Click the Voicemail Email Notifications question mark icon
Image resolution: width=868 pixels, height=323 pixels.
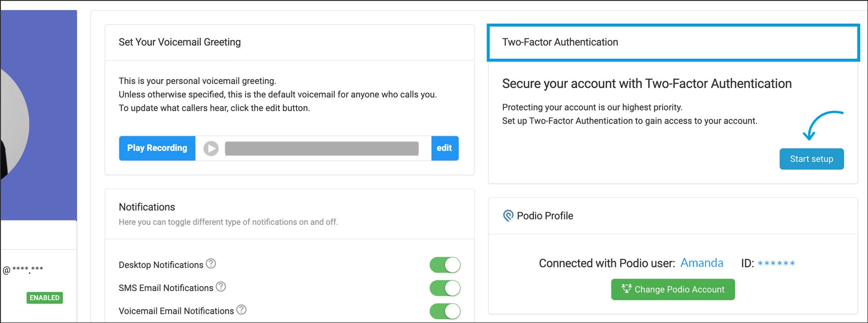point(241,310)
